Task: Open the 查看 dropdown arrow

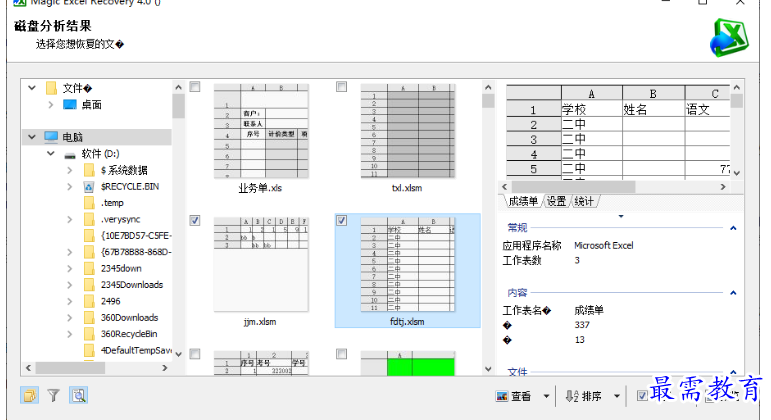Action: point(546,396)
